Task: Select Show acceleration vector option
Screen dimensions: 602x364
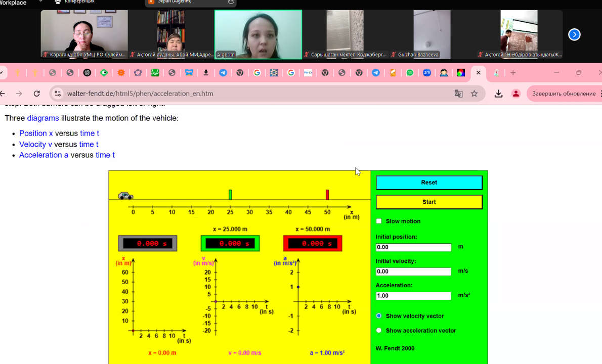Action: tap(379, 331)
